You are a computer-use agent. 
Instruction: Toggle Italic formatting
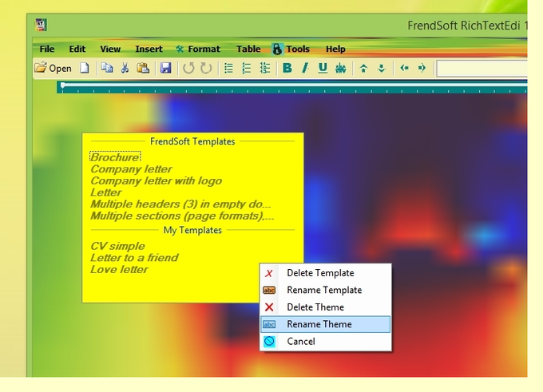point(305,68)
